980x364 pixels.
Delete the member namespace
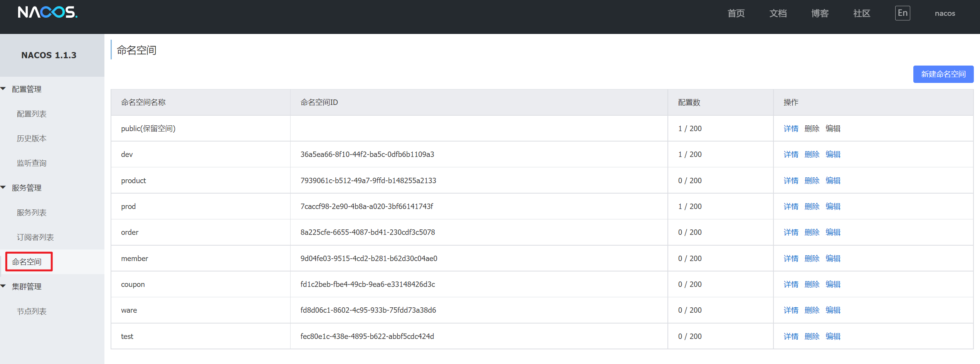coord(812,258)
